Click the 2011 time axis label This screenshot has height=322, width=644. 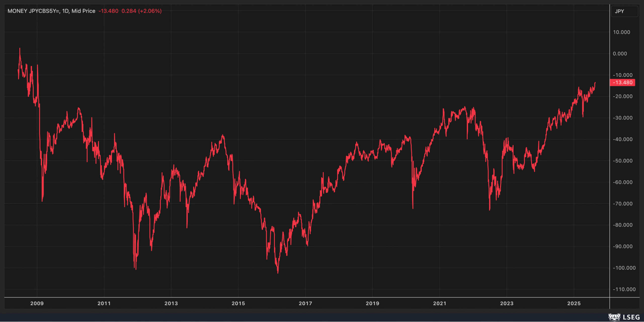[104, 303]
